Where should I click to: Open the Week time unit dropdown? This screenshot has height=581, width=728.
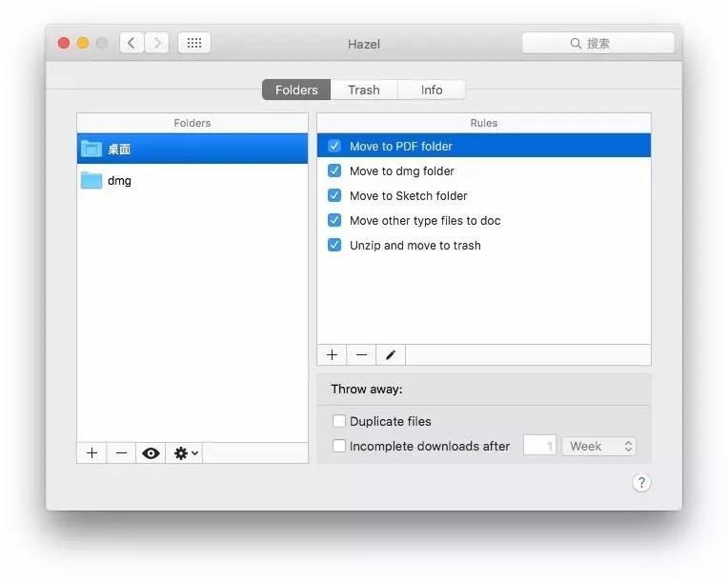599,446
